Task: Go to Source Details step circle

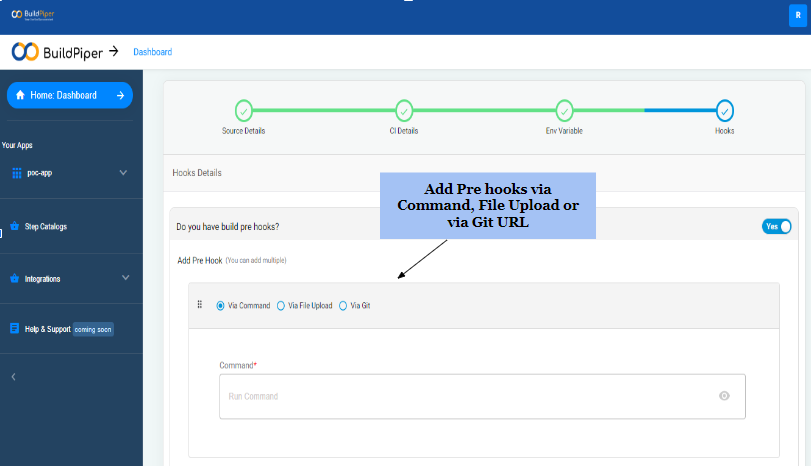Action: (x=244, y=111)
